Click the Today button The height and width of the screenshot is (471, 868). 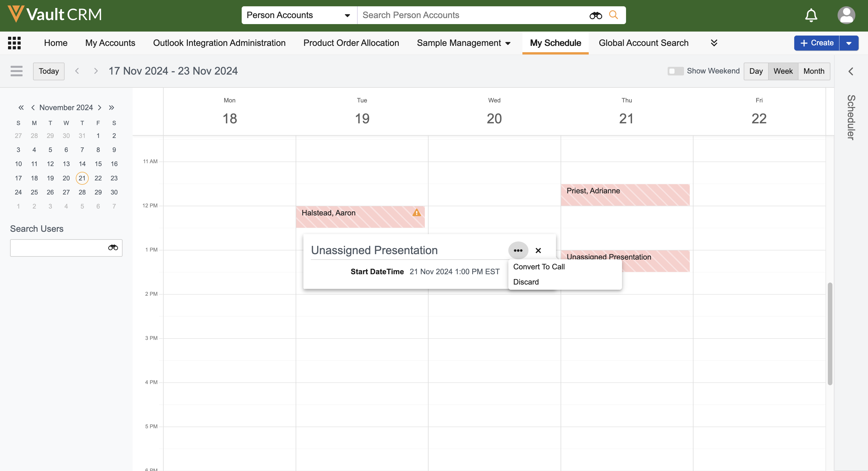click(x=49, y=71)
